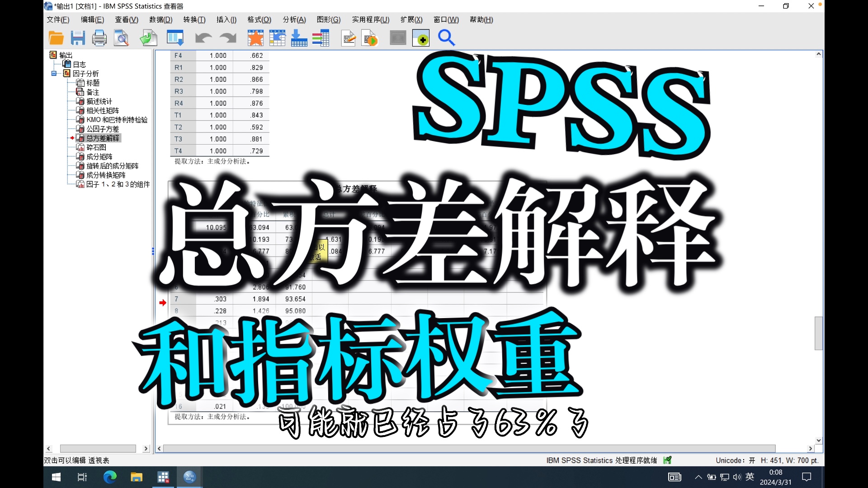Select 相关性矩阵 in the outline
868x488 pixels.
tap(103, 111)
